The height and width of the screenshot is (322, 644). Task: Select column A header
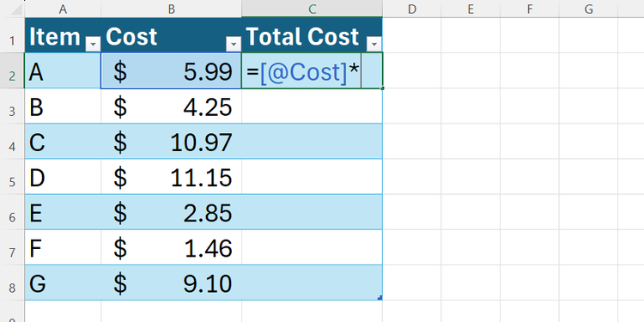tap(63, 9)
